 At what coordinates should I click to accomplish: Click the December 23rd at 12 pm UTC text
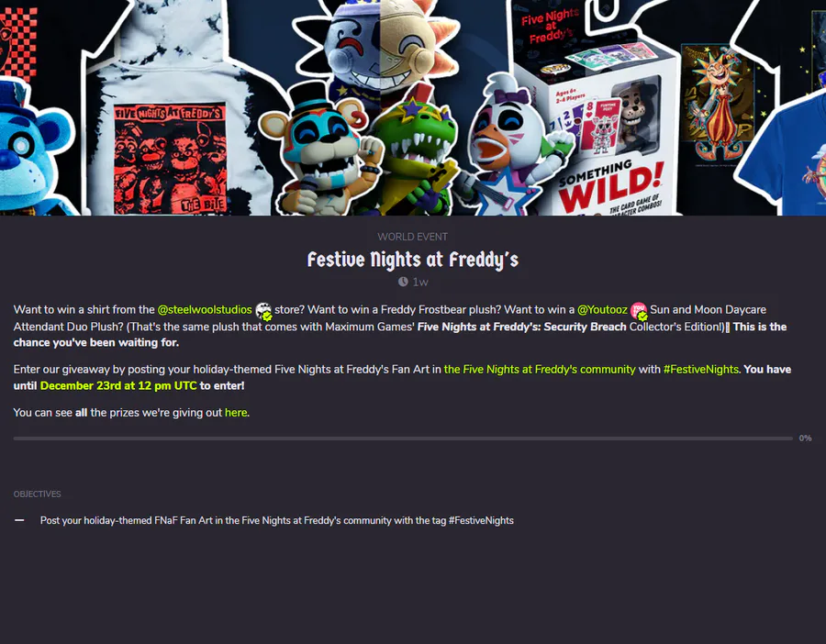(x=118, y=385)
